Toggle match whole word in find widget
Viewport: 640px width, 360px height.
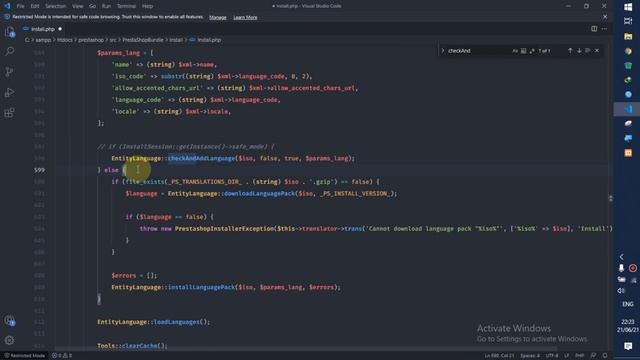523,51
